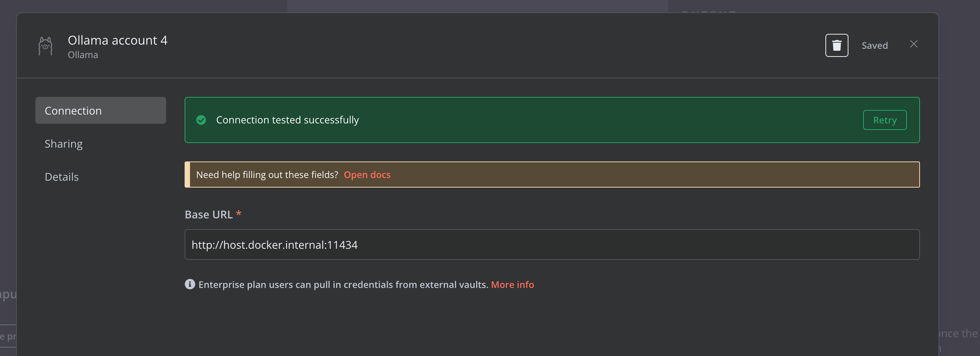Click the Ollama llama logo icon
Screen dimensions: 980x356
[x=45, y=46]
